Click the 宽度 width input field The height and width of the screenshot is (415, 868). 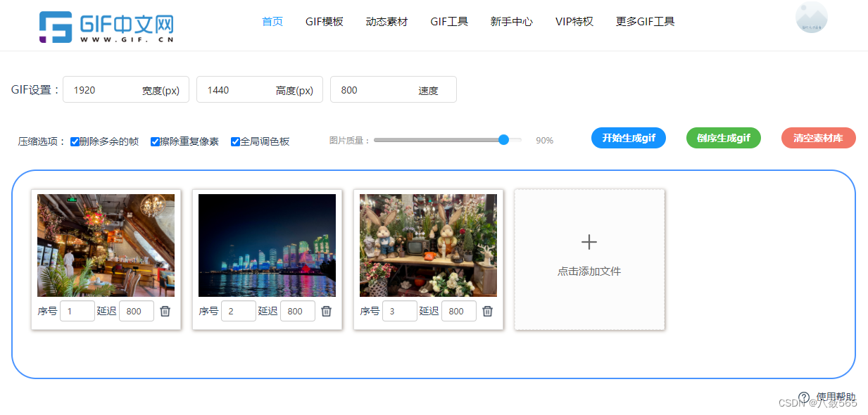coord(125,89)
